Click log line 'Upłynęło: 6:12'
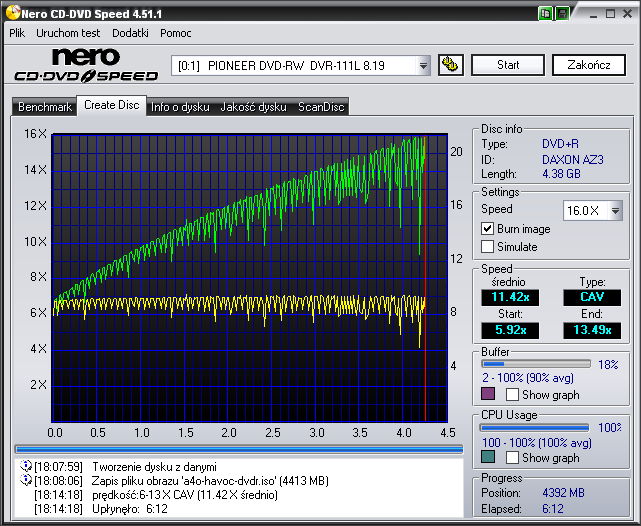This screenshot has height=526, width=641. [x=130, y=509]
